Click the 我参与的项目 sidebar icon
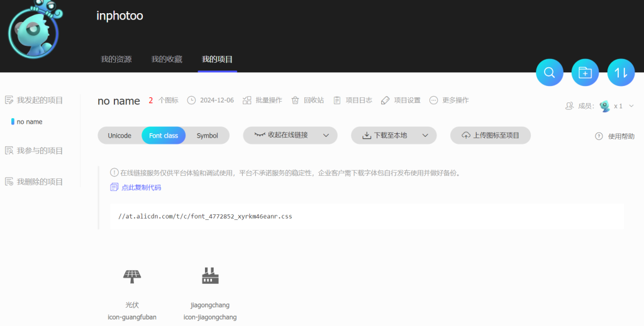 pyautogui.click(x=9, y=151)
